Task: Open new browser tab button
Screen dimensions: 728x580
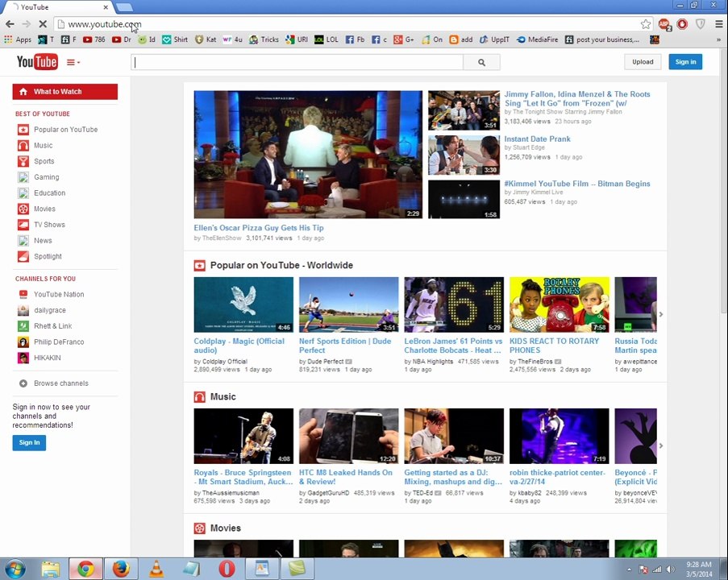Action: point(124,7)
